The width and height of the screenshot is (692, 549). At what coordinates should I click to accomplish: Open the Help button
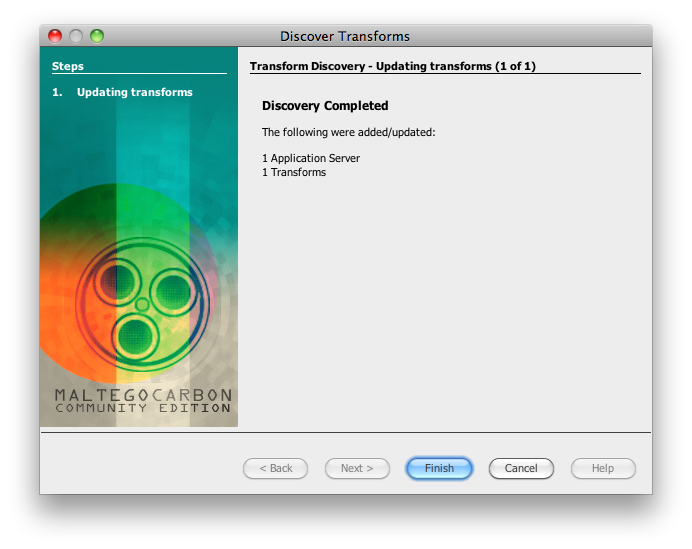603,468
